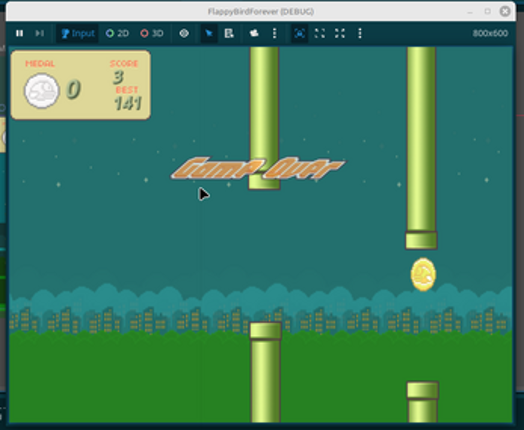Switch node selection to 3D mode

click(152, 33)
